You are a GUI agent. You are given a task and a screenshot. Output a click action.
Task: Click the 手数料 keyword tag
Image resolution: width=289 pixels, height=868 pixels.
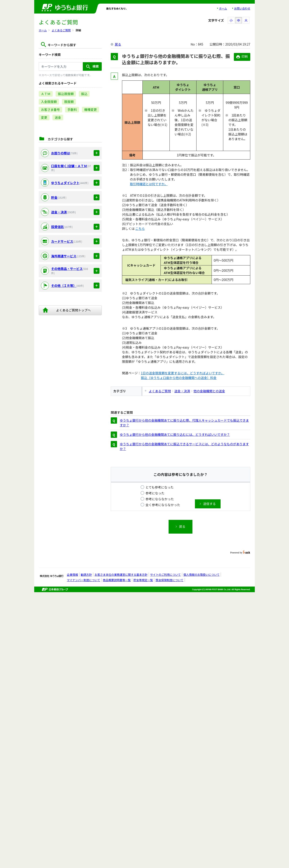(72, 110)
